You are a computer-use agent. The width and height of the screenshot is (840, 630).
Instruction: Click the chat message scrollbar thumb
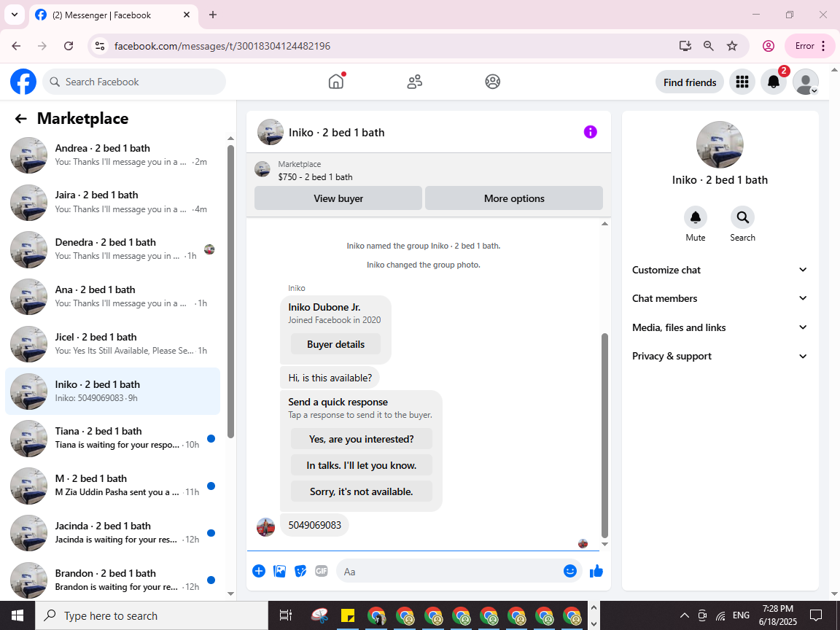(604, 435)
